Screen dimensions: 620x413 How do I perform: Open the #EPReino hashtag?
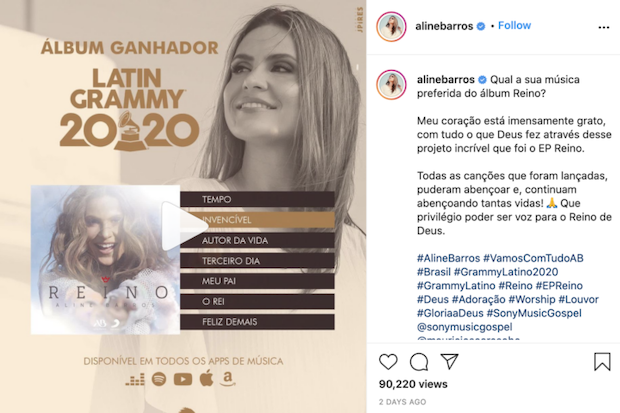point(559,285)
